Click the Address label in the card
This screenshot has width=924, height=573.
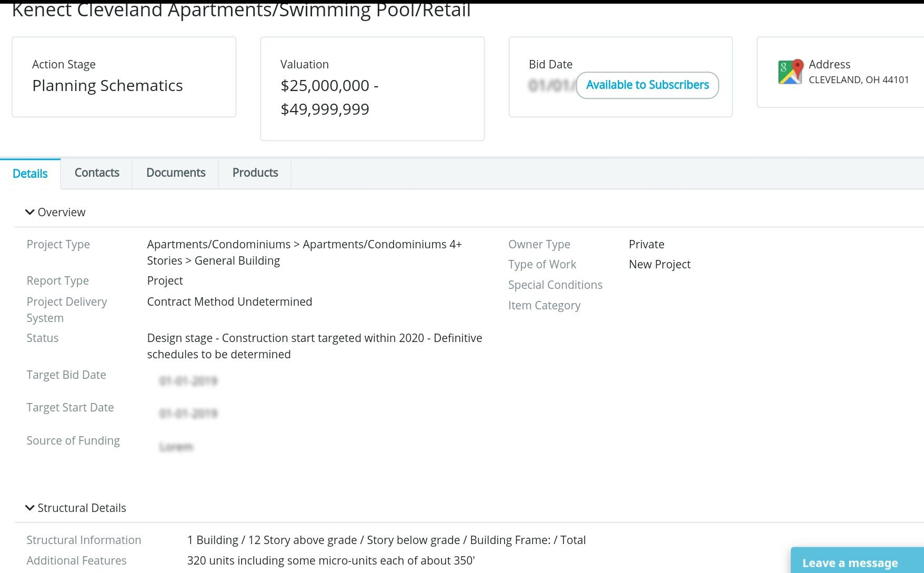(829, 64)
